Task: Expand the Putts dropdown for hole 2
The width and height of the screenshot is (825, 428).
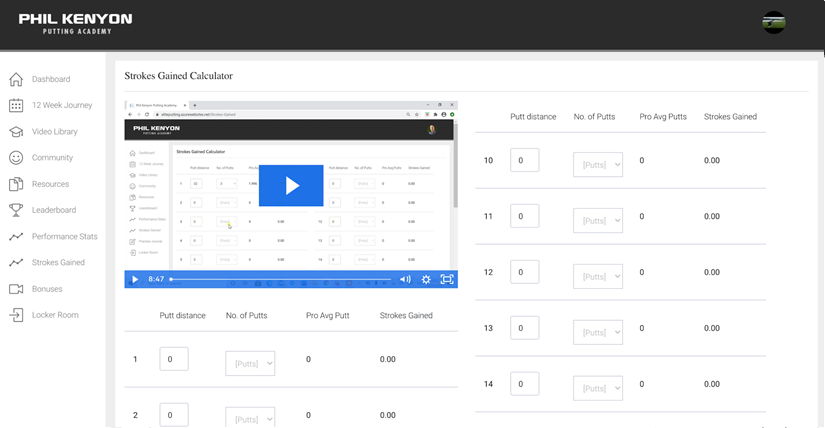Action: tap(250, 417)
